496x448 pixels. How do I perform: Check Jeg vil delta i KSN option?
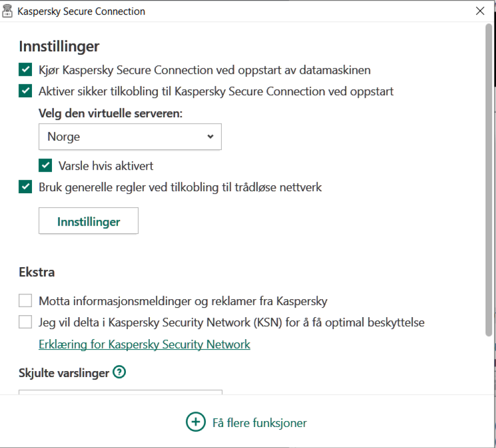[25, 322]
